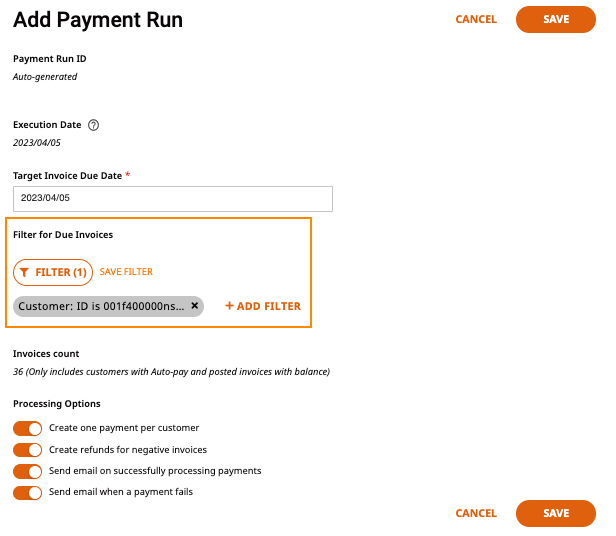This screenshot has height=536, width=616.
Task: Open the Customer ID filter chip
Action: (x=101, y=306)
